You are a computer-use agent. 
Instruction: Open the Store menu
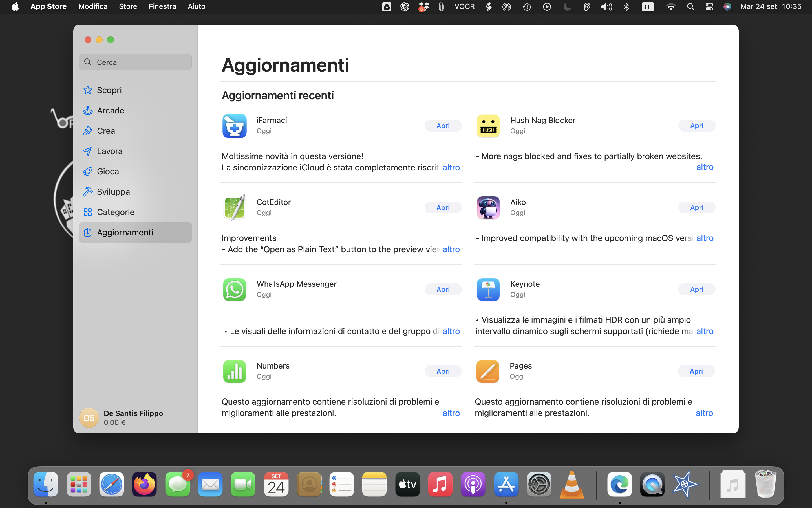tap(128, 7)
